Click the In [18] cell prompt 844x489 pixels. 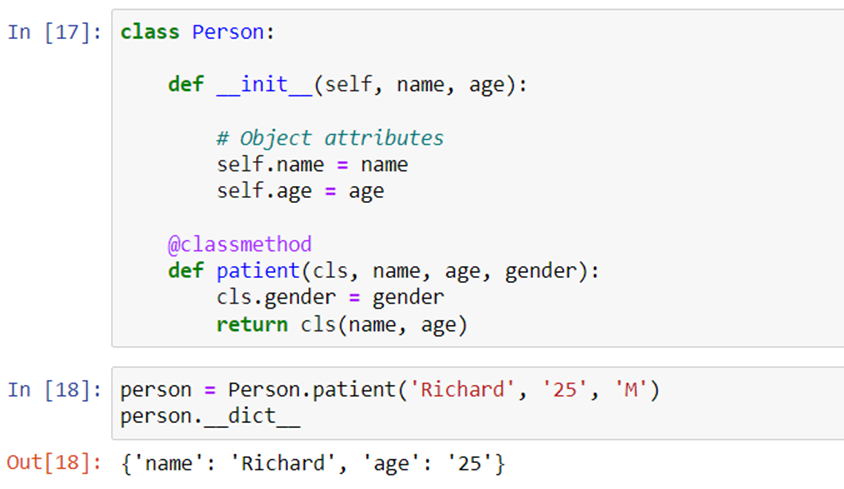pos(54,390)
